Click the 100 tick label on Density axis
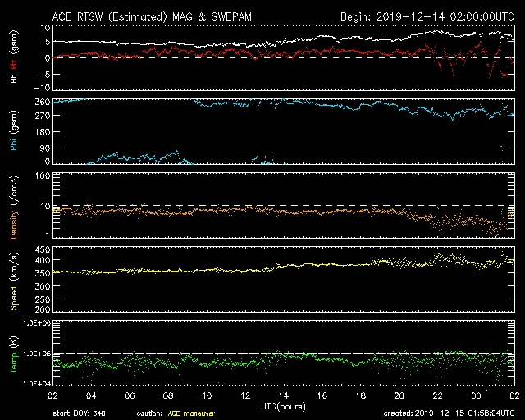 [43, 176]
